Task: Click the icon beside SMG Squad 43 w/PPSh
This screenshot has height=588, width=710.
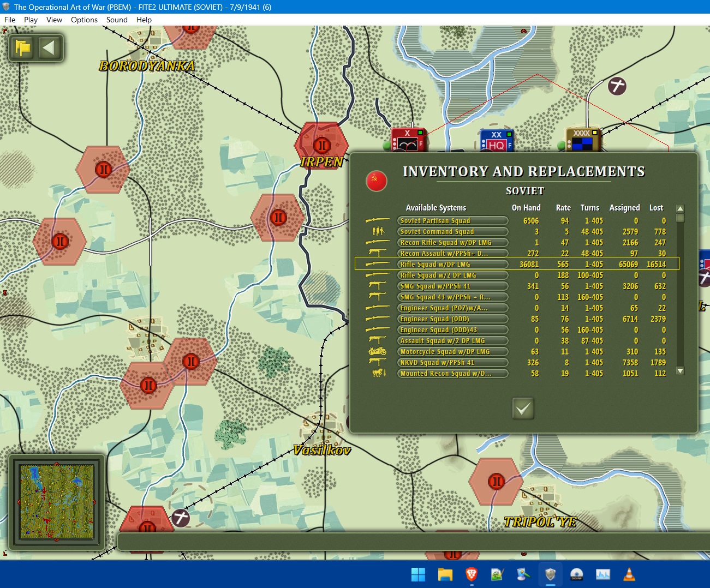Action: pos(377,297)
